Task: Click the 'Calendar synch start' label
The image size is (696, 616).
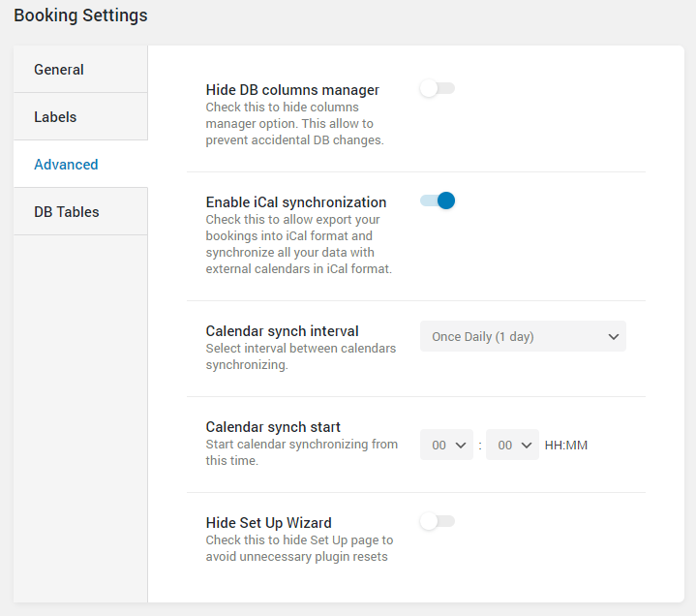Action: (273, 427)
